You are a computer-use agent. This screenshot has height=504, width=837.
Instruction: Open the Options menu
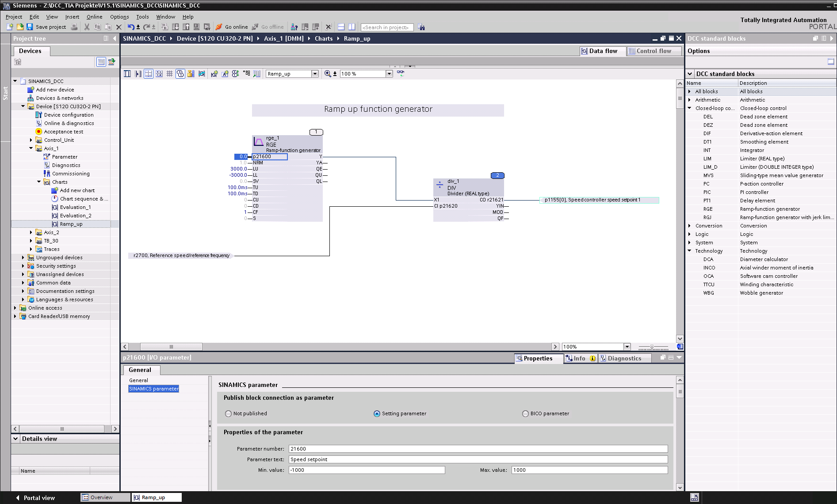point(119,16)
